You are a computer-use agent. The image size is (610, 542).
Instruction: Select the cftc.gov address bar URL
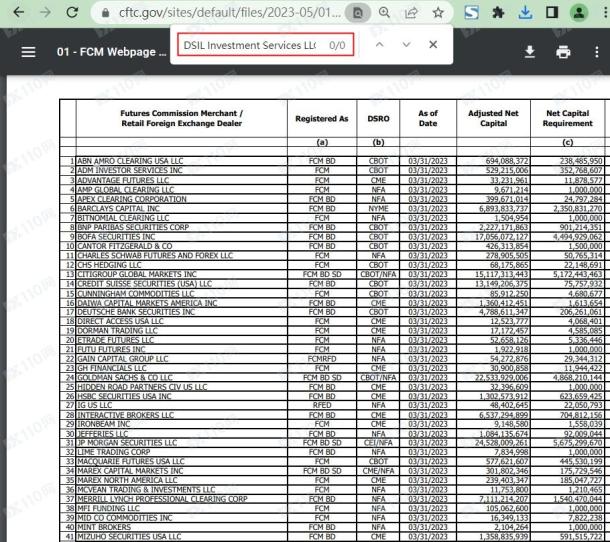pyautogui.click(x=230, y=13)
